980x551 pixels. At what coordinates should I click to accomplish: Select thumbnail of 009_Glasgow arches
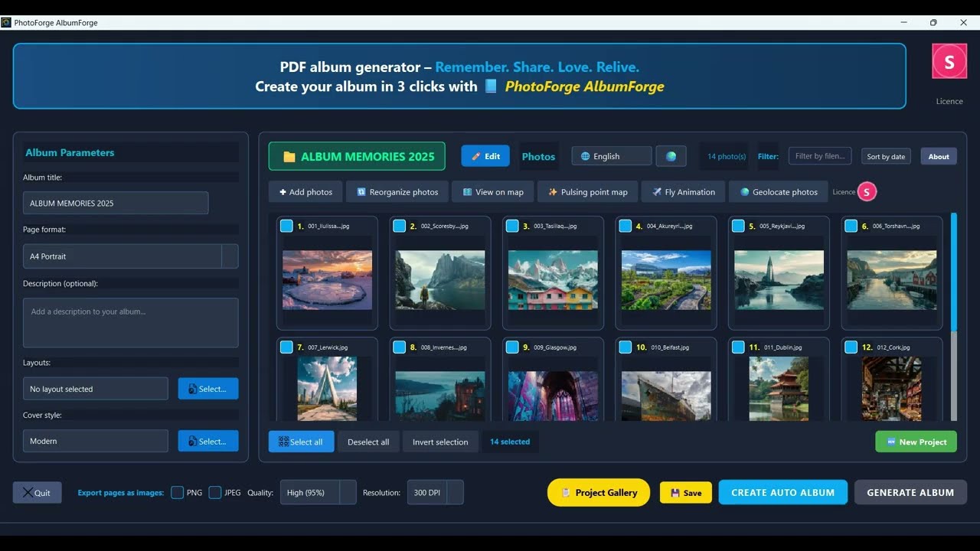coord(553,396)
